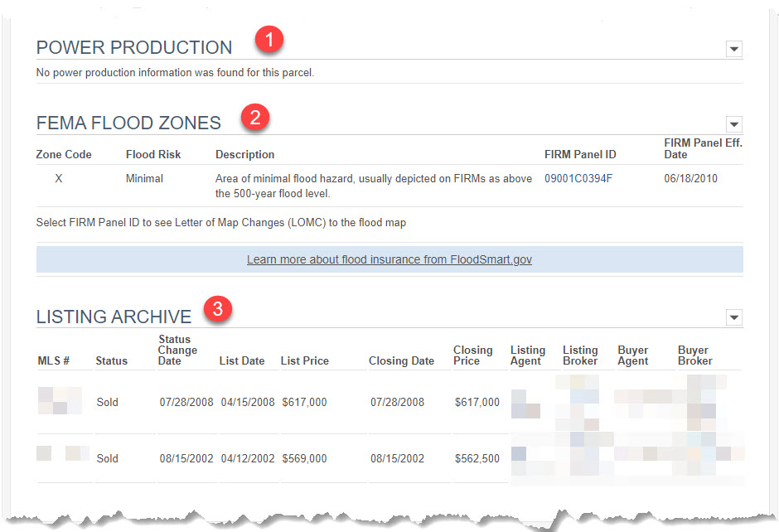Collapse the FEMA Flood Zones section arrow

tap(733, 124)
